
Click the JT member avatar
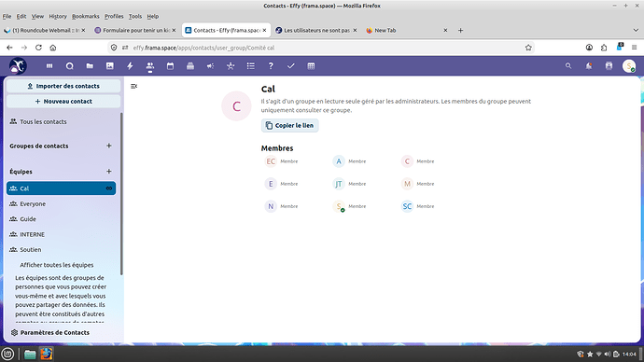point(339,184)
